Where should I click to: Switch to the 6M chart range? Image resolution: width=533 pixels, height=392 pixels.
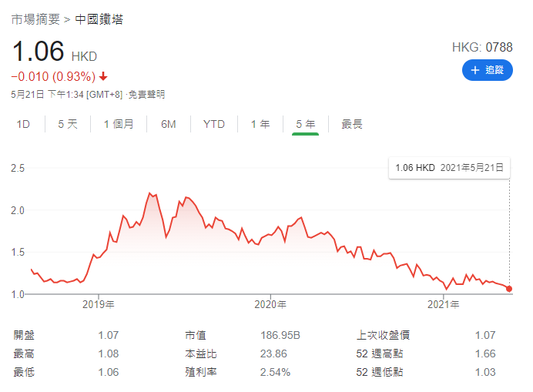tap(169, 124)
